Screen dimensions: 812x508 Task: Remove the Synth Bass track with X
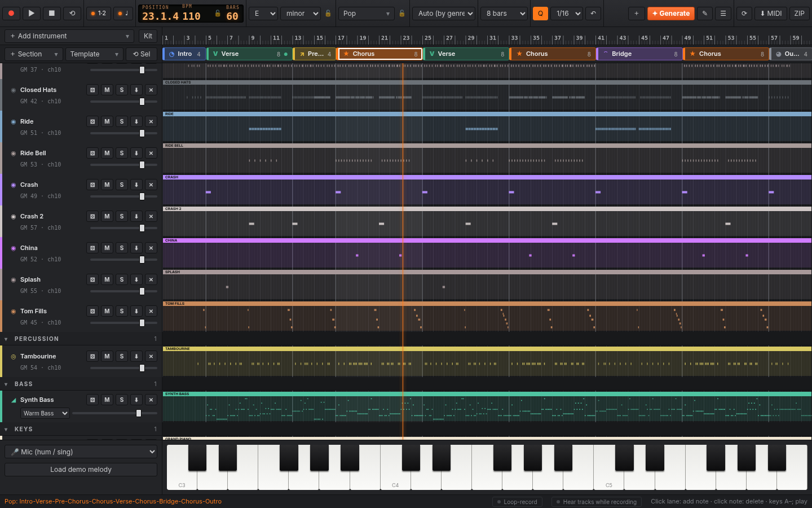(x=151, y=400)
